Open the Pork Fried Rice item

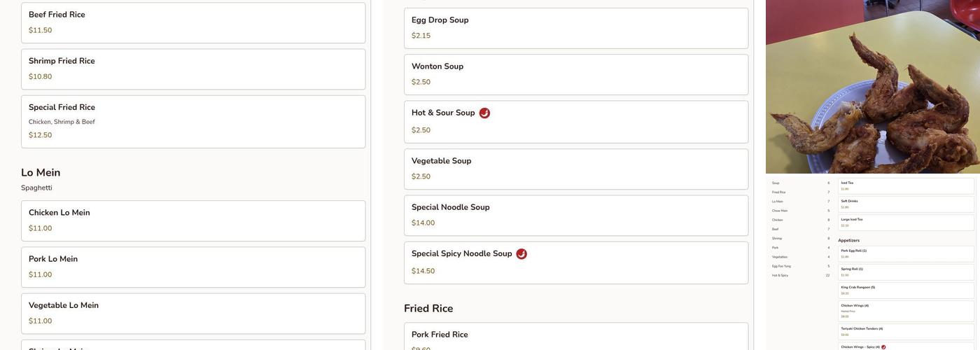(x=575, y=337)
